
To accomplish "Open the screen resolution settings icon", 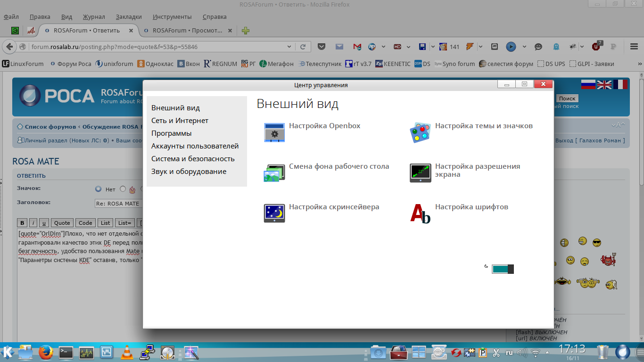I will (420, 173).
